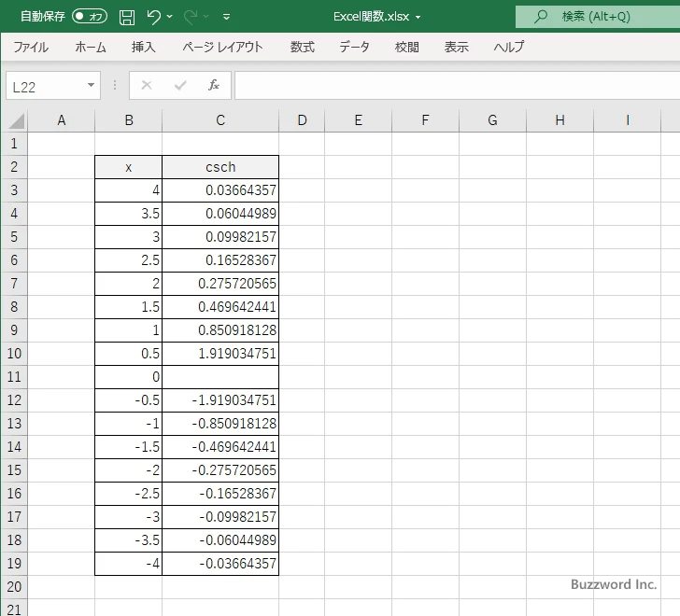The image size is (680, 616).
Task: Select the x cell containing 3.5
Action: pyautogui.click(x=128, y=214)
